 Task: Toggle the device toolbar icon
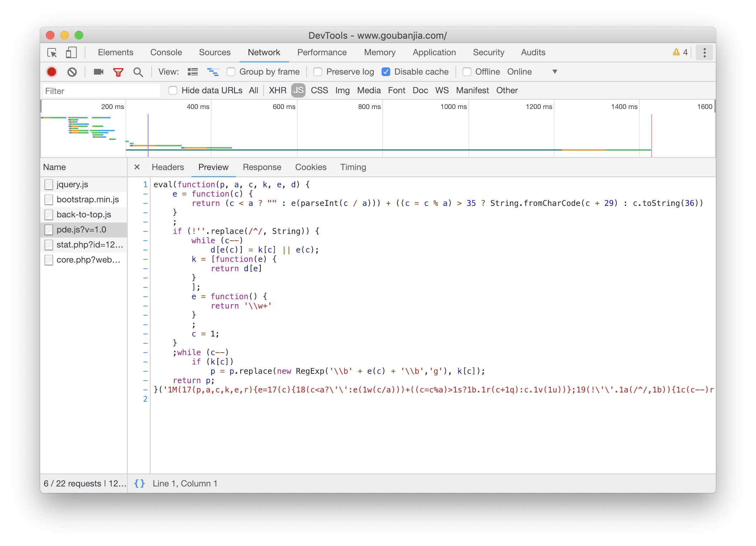coord(71,53)
